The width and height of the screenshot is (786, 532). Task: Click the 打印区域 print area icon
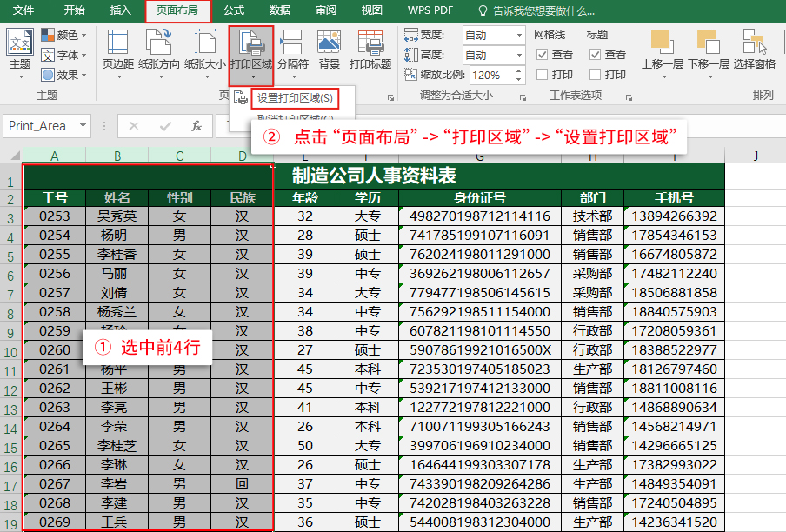click(x=251, y=42)
